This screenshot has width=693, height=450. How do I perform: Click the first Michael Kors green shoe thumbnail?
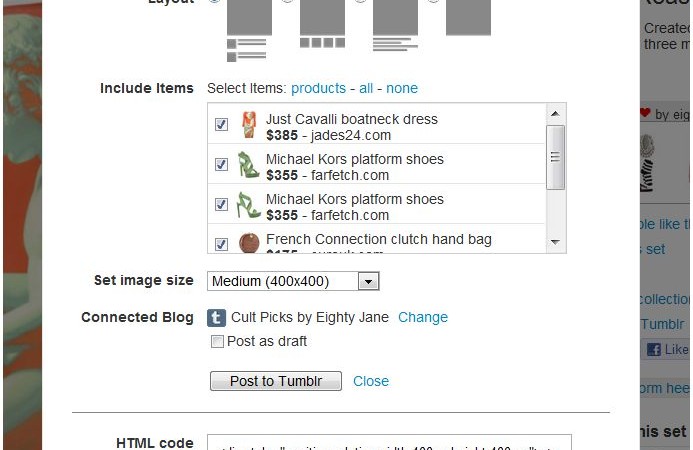click(x=249, y=165)
